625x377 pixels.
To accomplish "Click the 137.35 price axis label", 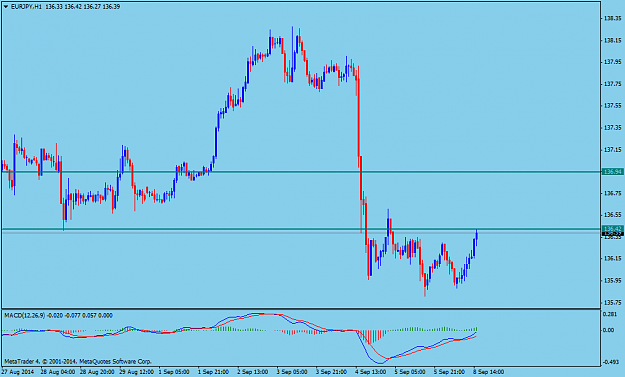I will 613,128.
